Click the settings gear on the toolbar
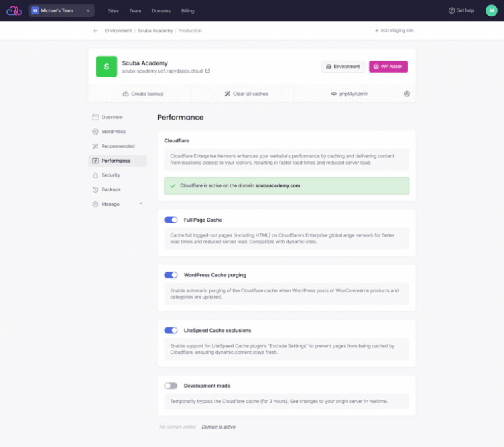504x447 pixels. coord(407,93)
